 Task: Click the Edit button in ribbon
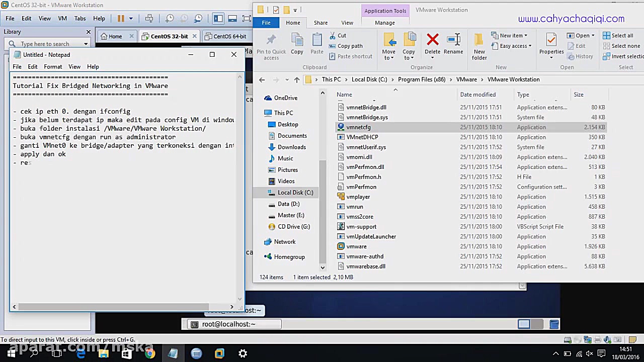pos(576,46)
